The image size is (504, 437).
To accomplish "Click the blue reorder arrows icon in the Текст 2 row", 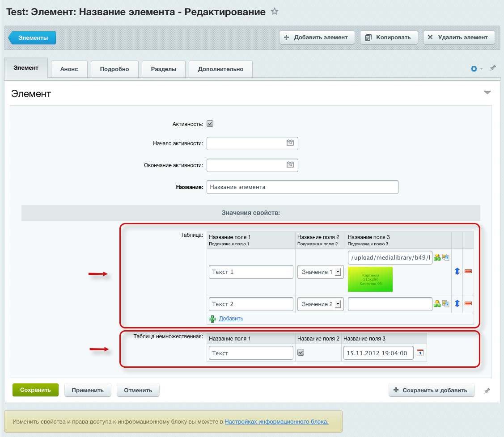I will (x=457, y=303).
